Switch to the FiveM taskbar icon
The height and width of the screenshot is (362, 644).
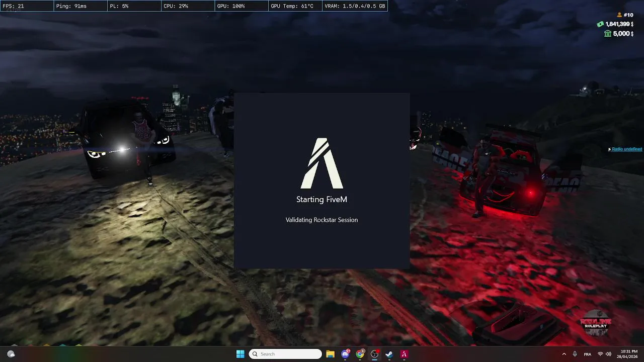(404, 354)
